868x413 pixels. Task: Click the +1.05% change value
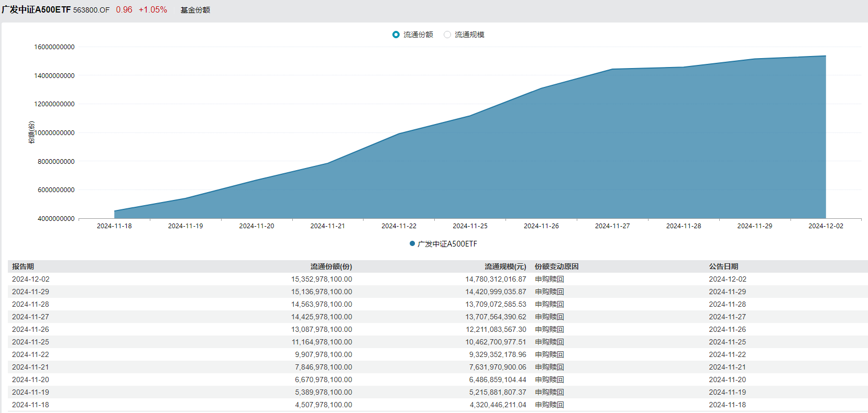pos(153,10)
